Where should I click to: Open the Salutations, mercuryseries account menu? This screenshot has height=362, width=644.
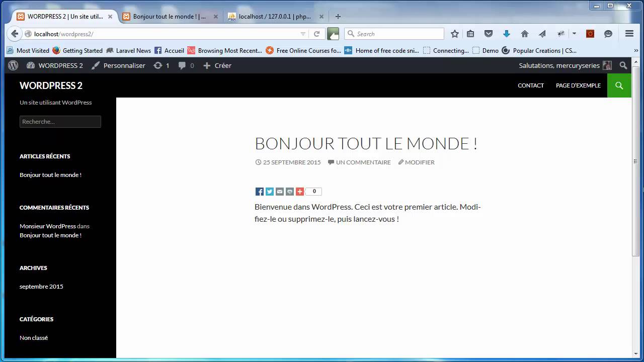coord(565,65)
